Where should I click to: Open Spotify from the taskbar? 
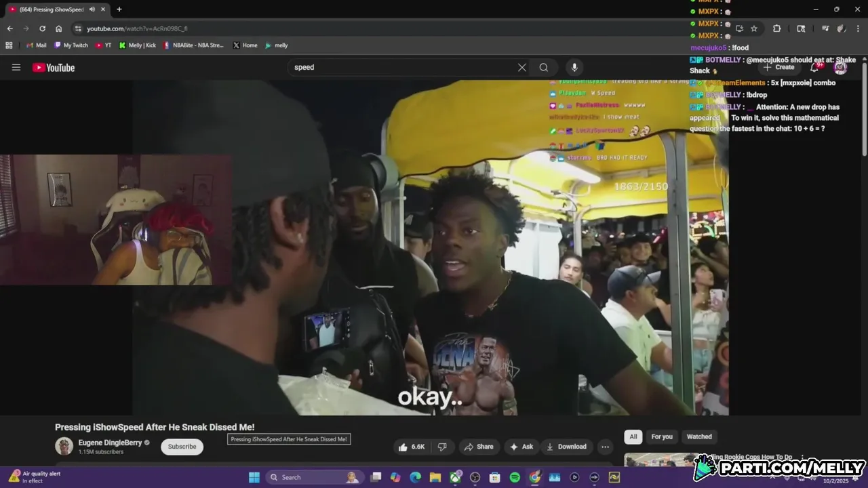click(x=515, y=477)
